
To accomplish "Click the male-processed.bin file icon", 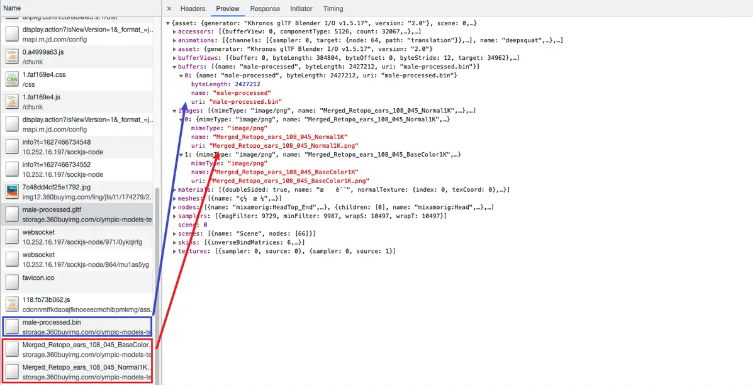I will tap(12, 327).
